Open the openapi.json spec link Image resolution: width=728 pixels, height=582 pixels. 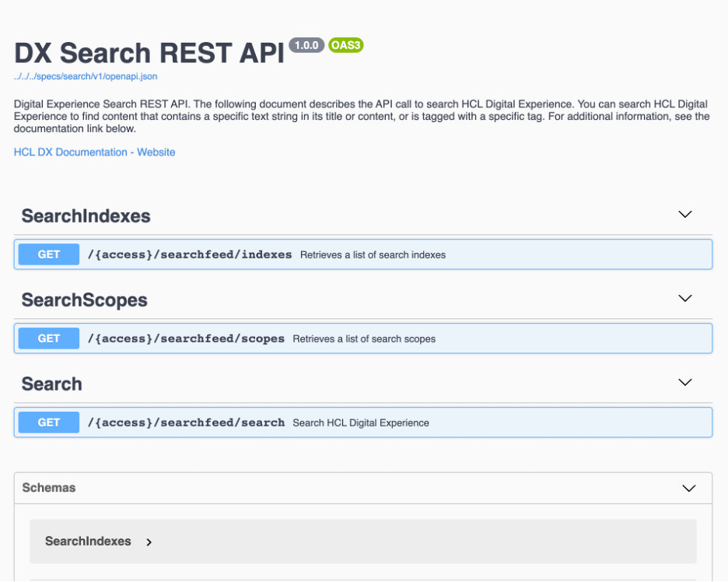pos(86,76)
